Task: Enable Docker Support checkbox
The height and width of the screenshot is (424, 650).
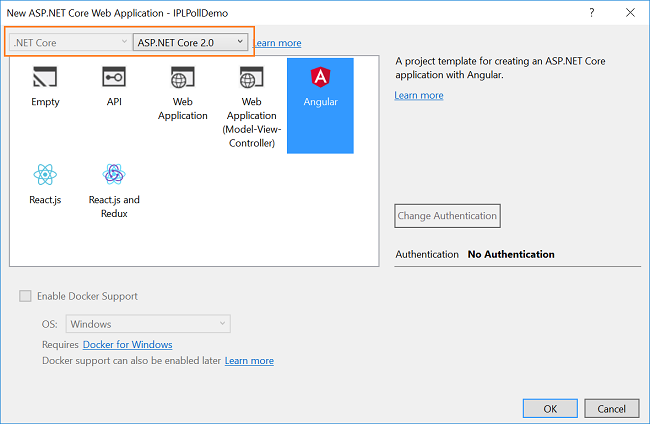Action: (x=25, y=296)
